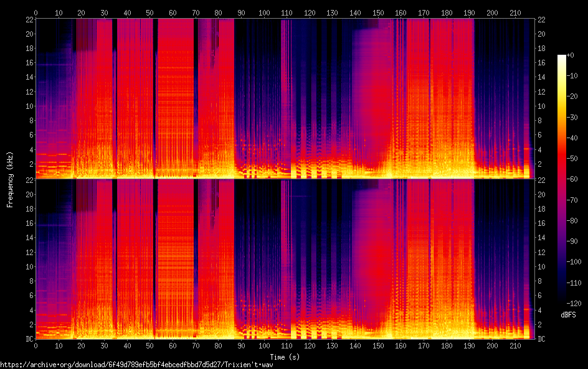Image resolution: width=588 pixels, height=369 pixels.
Task: Click the 210 s tick on the top time axis
Action: point(515,12)
